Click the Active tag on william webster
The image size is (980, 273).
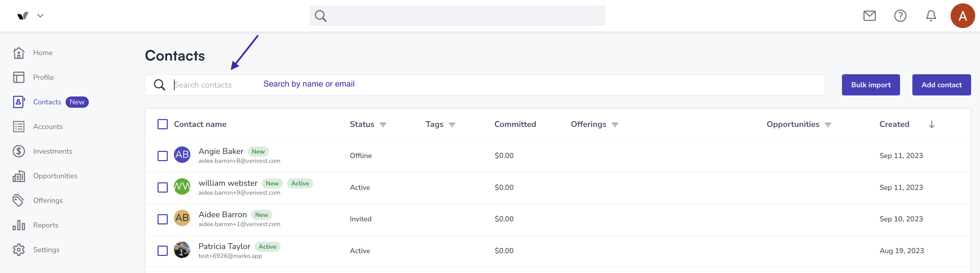[x=300, y=183]
